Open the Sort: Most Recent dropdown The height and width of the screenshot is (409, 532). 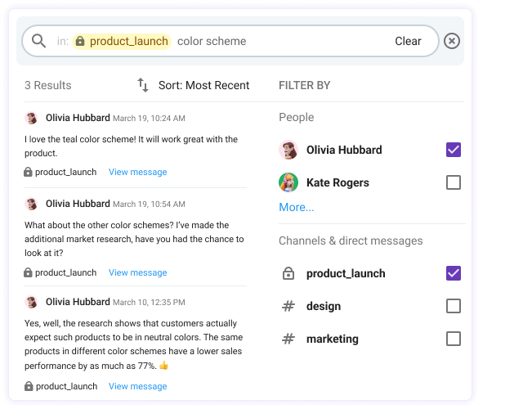point(204,85)
